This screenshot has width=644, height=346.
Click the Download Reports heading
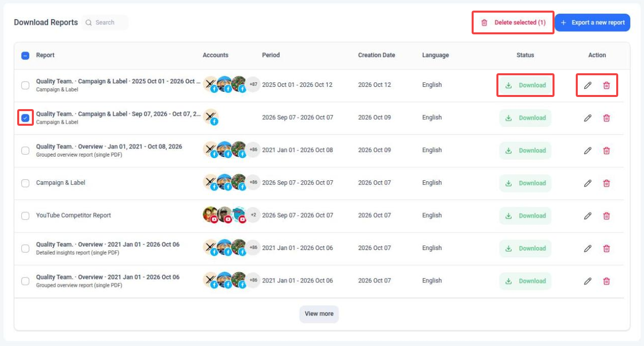tap(46, 22)
